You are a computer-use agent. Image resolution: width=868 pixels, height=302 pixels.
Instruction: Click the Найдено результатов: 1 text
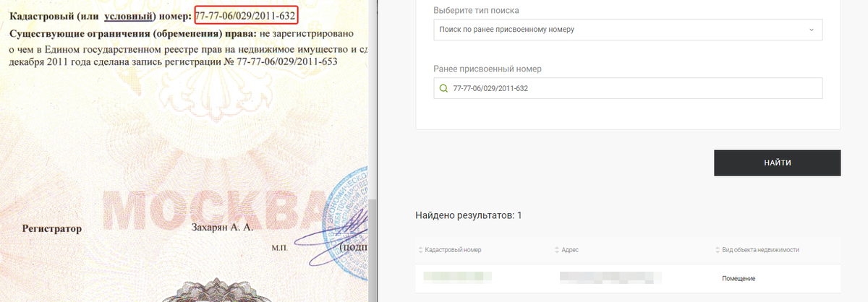click(x=469, y=215)
